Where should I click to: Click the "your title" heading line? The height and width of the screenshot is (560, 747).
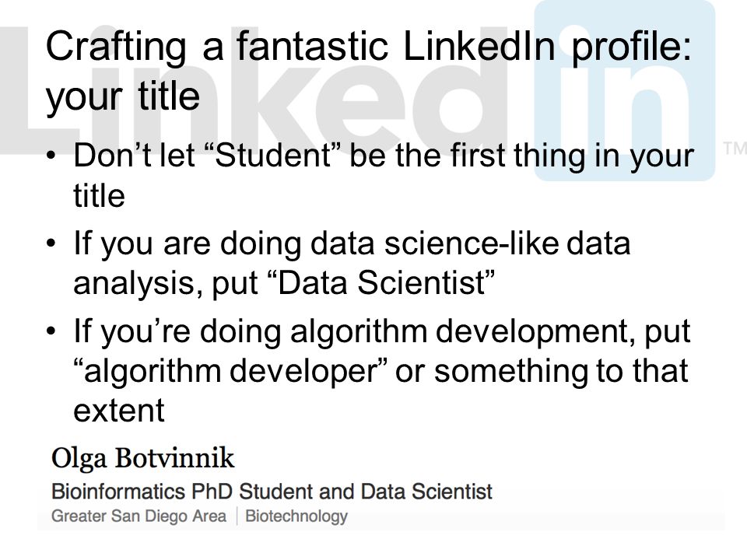click(122, 96)
